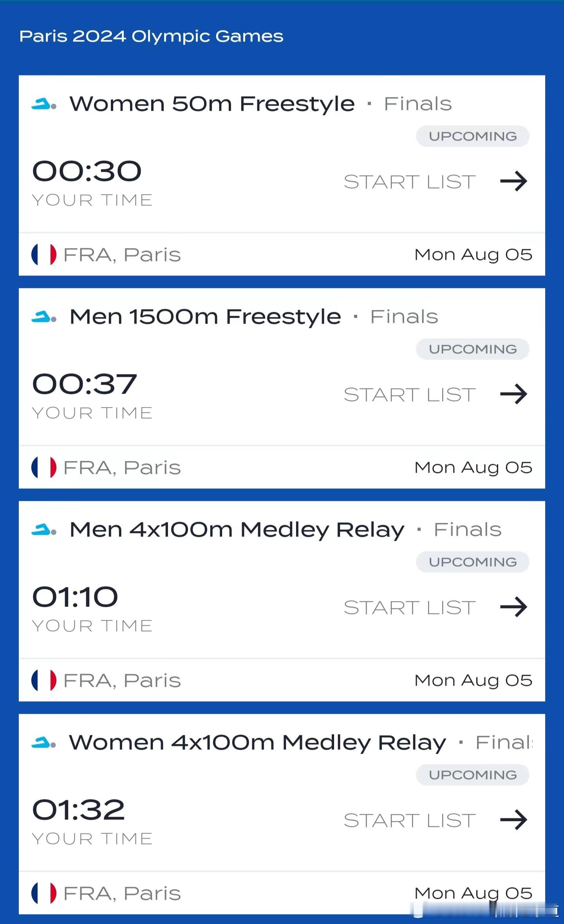Click Mon Aug 05 date on Men 4x100m card
Screen dimensions: 564x924
(x=474, y=681)
